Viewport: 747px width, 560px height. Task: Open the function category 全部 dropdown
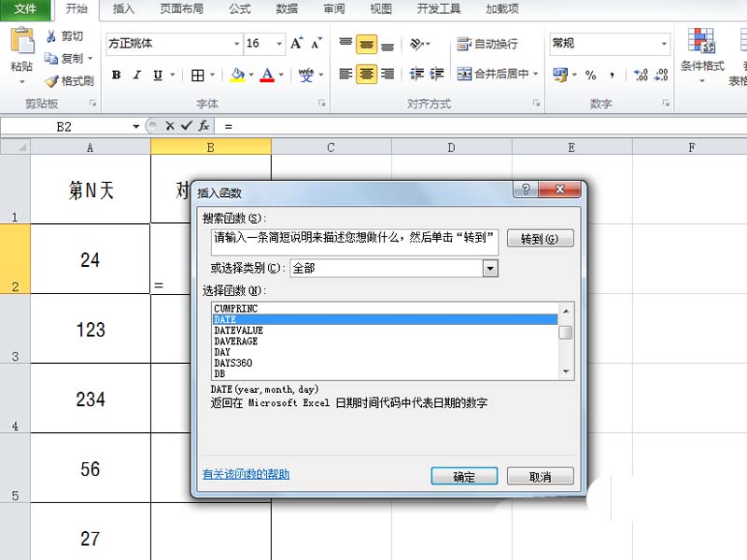pyautogui.click(x=490, y=269)
